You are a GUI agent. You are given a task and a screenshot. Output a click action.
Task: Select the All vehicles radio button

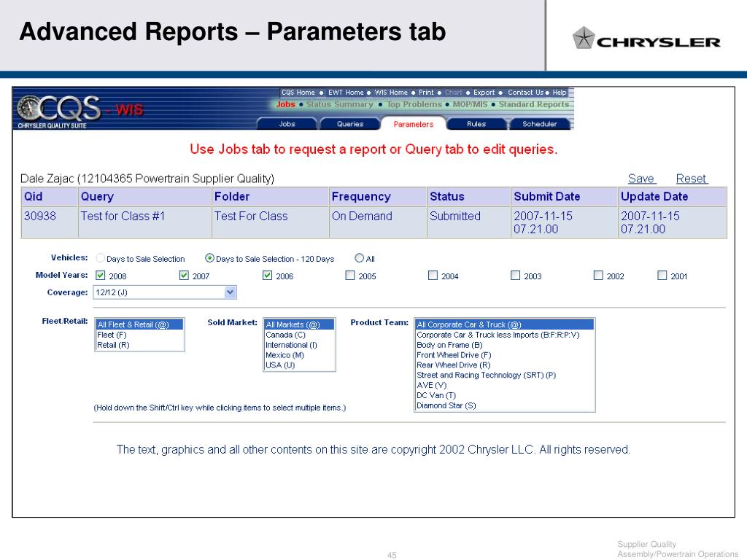[x=359, y=258]
